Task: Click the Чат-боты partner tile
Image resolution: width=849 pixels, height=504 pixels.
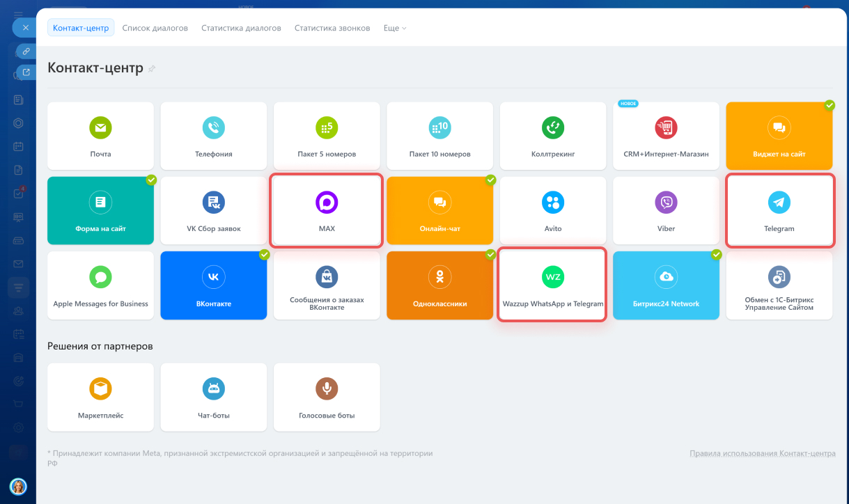Action: [x=213, y=397]
